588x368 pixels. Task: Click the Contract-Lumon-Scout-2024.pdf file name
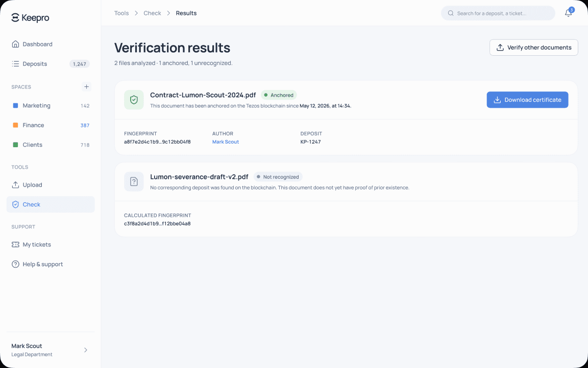(x=204, y=95)
